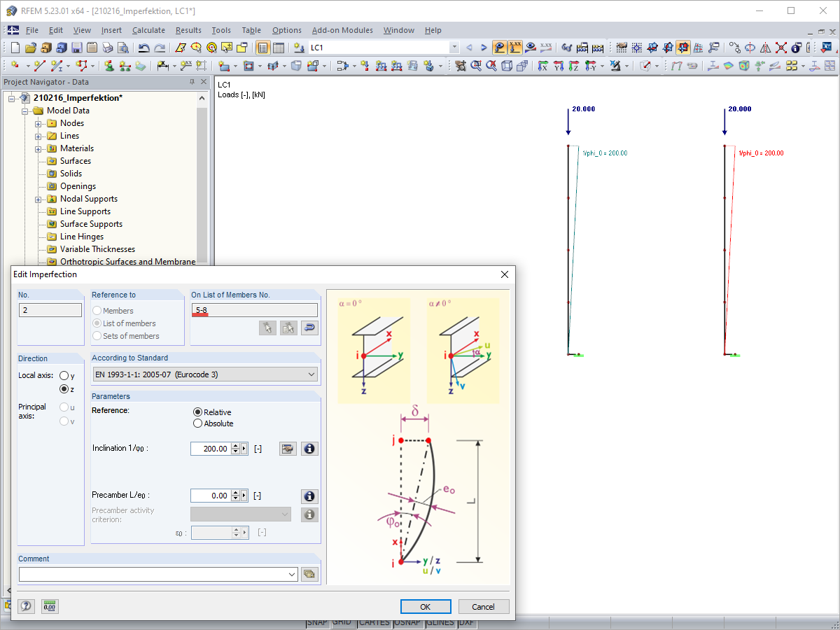Close the Edit Imperfection dialog
Screen dimensions: 840x630
click(505, 274)
